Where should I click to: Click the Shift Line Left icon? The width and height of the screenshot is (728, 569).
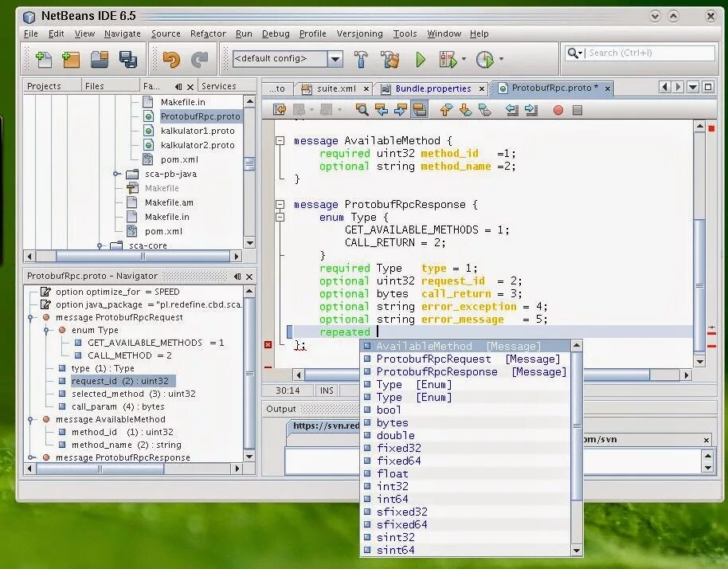coord(511,110)
